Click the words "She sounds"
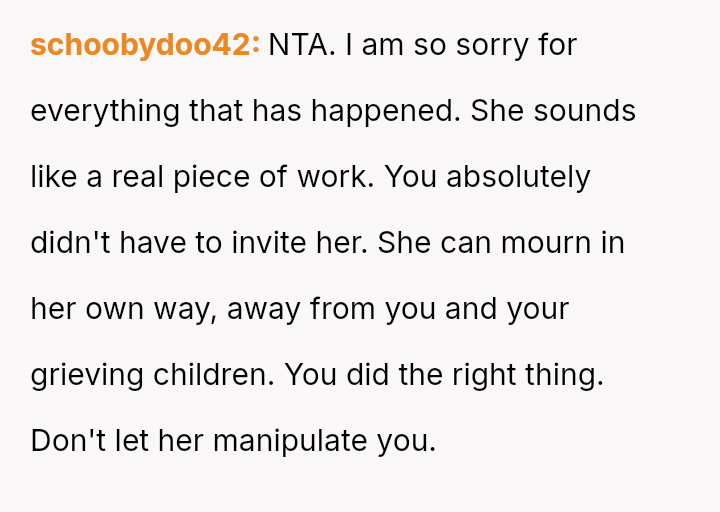This screenshot has width=720, height=512. (553, 111)
